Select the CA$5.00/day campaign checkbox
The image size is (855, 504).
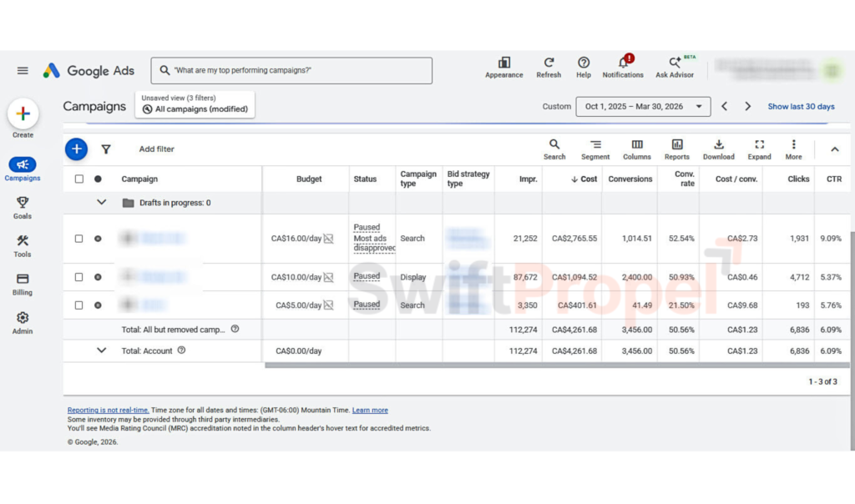point(79,305)
